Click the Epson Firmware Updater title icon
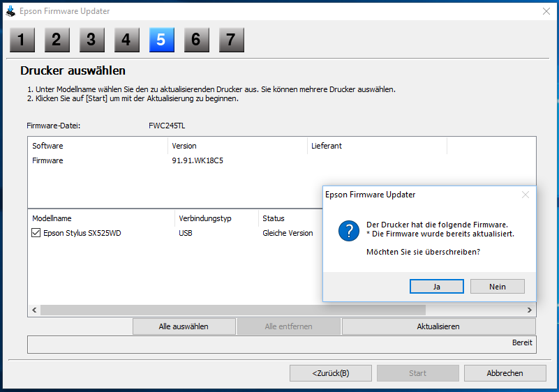Viewport: 559px width, 392px height. pos(10,11)
